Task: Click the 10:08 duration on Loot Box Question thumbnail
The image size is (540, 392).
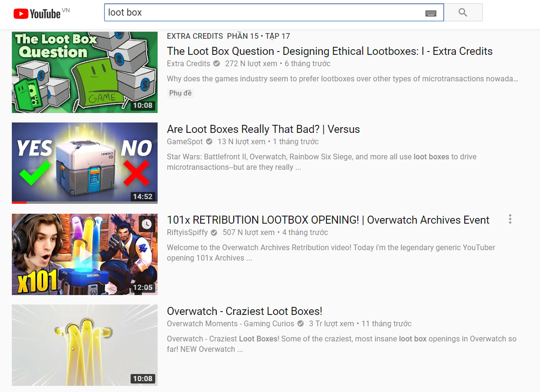Action: coord(142,105)
